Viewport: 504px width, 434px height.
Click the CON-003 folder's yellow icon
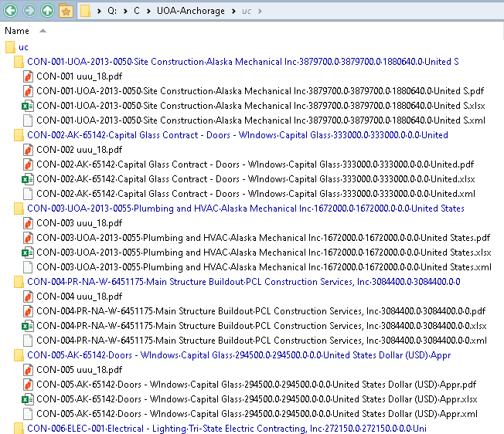pyautogui.click(x=19, y=209)
